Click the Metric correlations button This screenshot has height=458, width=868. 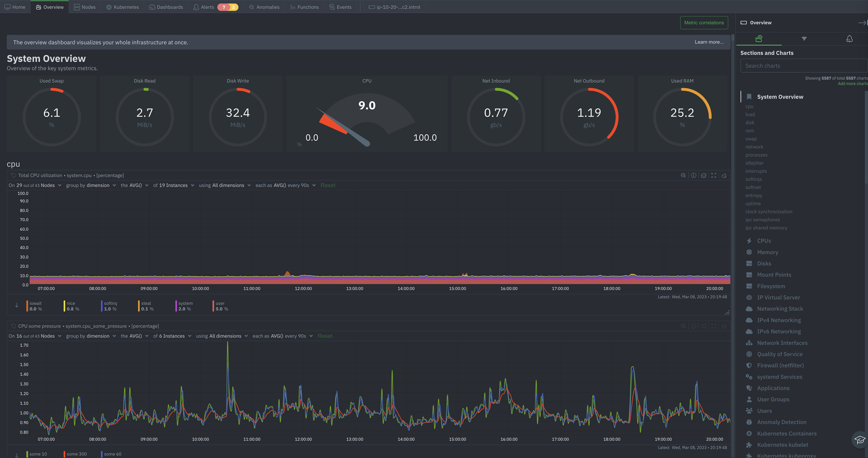tap(704, 22)
